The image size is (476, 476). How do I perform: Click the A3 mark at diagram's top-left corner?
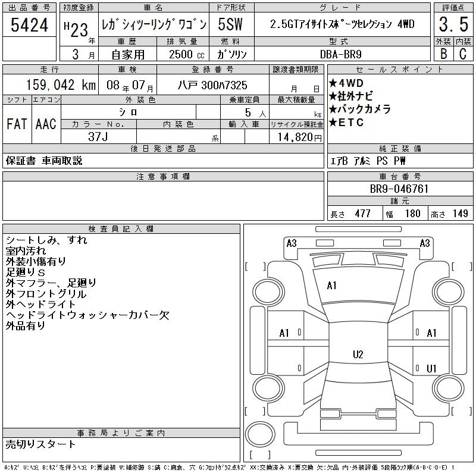(x=292, y=243)
